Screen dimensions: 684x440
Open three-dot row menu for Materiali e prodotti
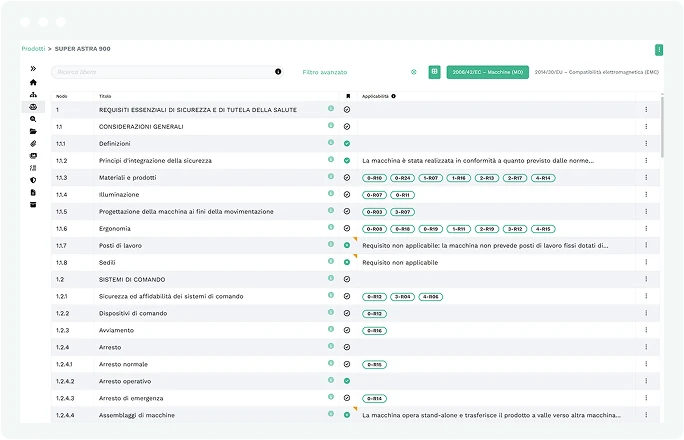click(646, 177)
